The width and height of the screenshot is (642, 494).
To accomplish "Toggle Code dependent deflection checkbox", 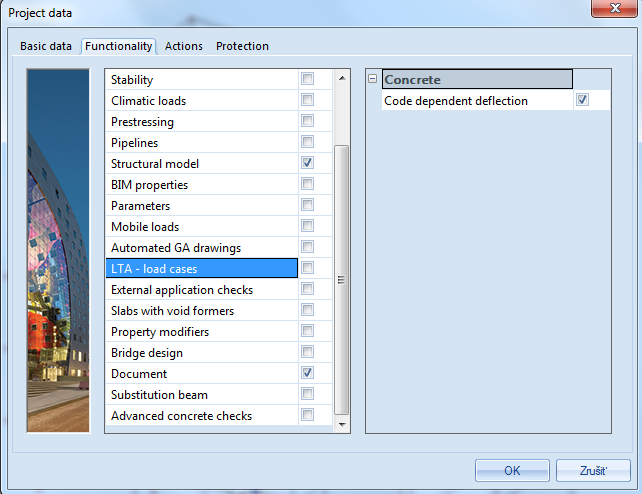I will click(x=582, y=100).
